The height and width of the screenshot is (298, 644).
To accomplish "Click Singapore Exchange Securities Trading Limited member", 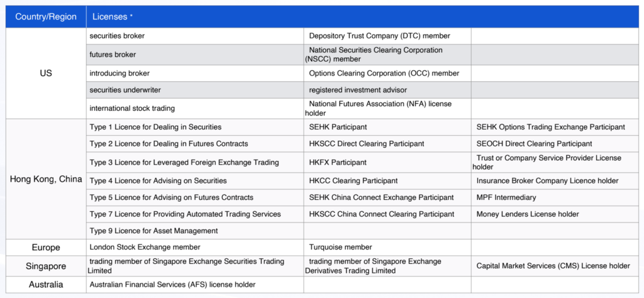I will 195,266.
